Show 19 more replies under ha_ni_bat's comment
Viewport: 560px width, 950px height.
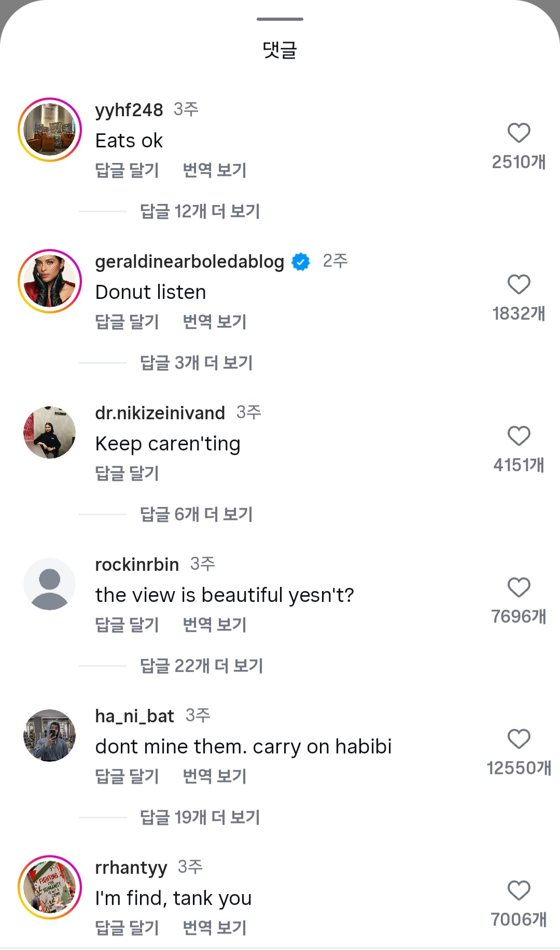pos(200,818)
